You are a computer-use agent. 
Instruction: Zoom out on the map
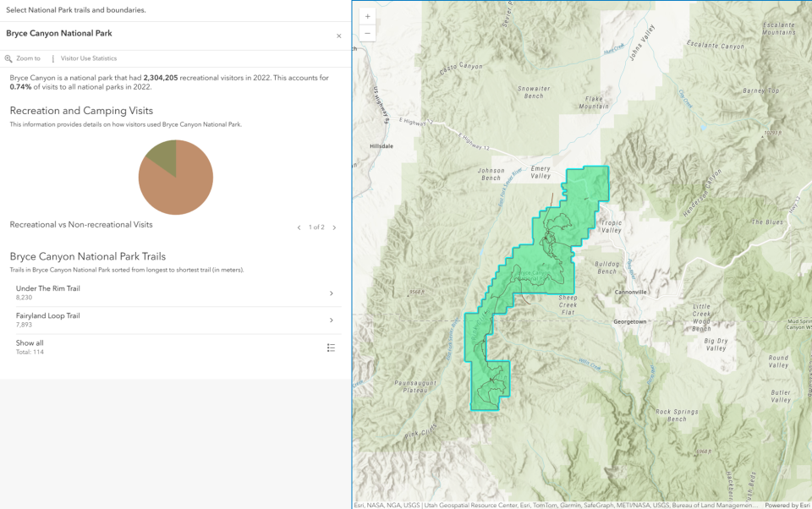coord(367,33)
